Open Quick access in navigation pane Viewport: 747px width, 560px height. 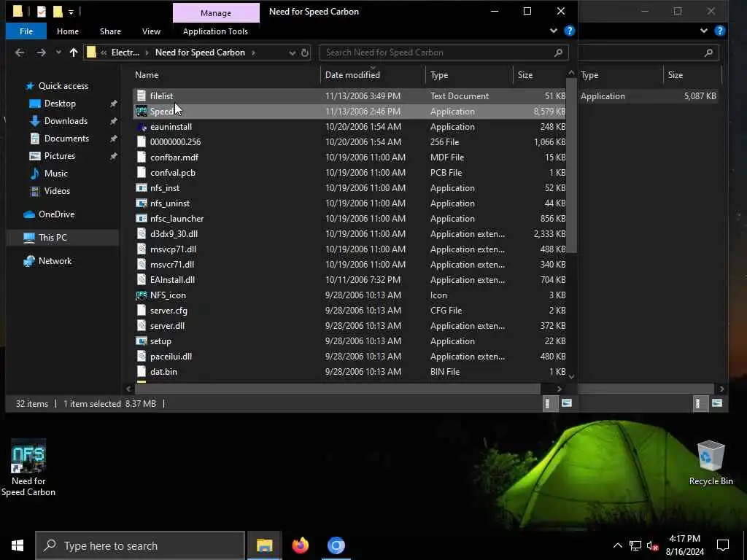click(x=63, y=86)
